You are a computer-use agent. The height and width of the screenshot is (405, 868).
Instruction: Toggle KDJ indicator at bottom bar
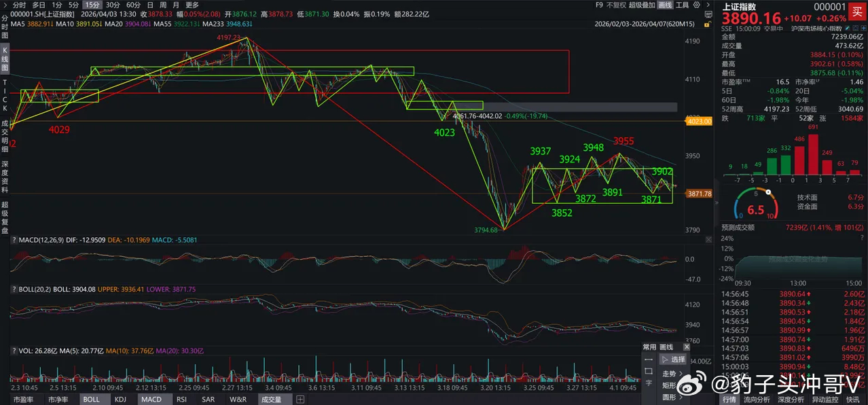click(120, 400)
